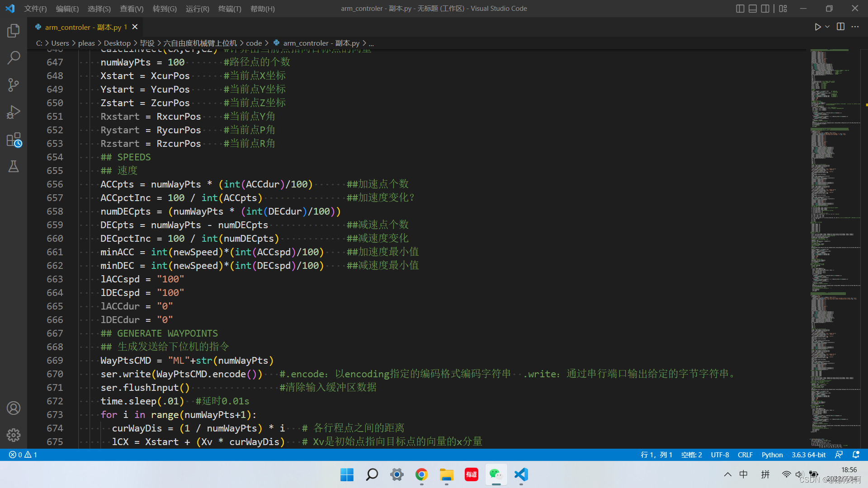Open Accounts menu in activity bar
868x488 pixels.
pyautogui.click(x=14, y=408)
